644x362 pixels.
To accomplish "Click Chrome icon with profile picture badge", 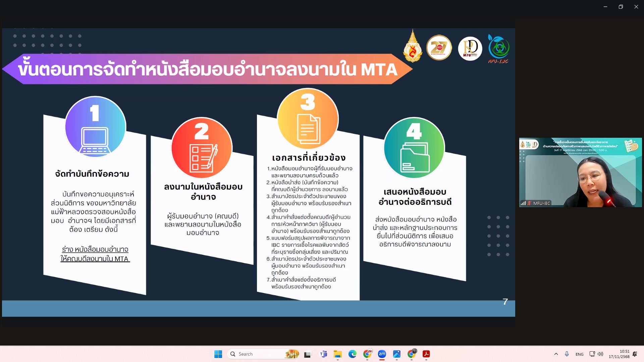I will (x=412, y=354).
